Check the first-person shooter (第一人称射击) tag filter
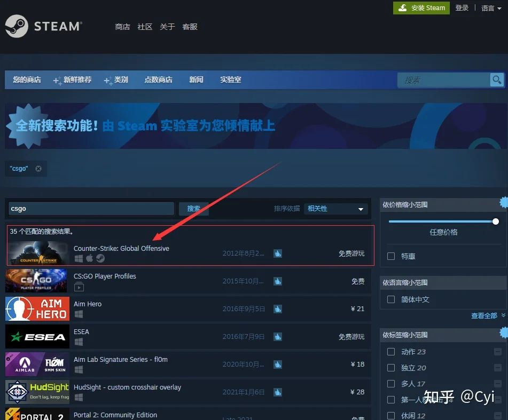The height and width of the screenshot is (420, 508). pyautogui.click(x=391, y=400)
